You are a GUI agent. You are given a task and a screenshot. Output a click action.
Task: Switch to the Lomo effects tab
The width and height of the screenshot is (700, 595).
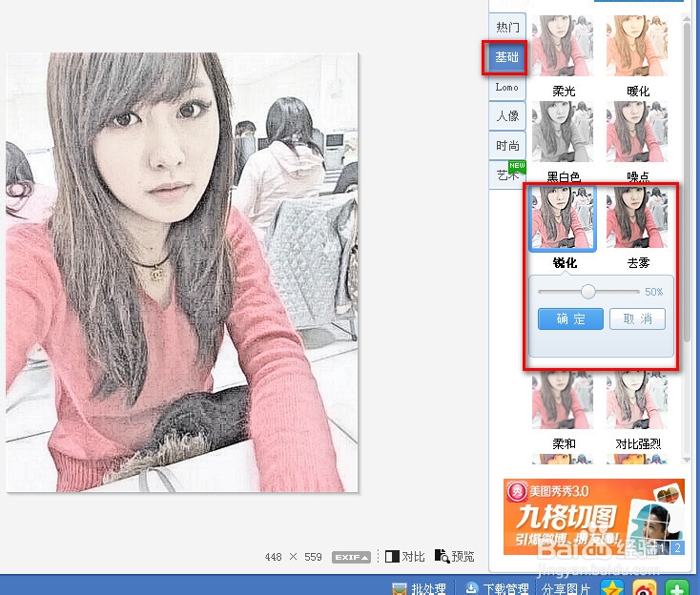point(507,87)
